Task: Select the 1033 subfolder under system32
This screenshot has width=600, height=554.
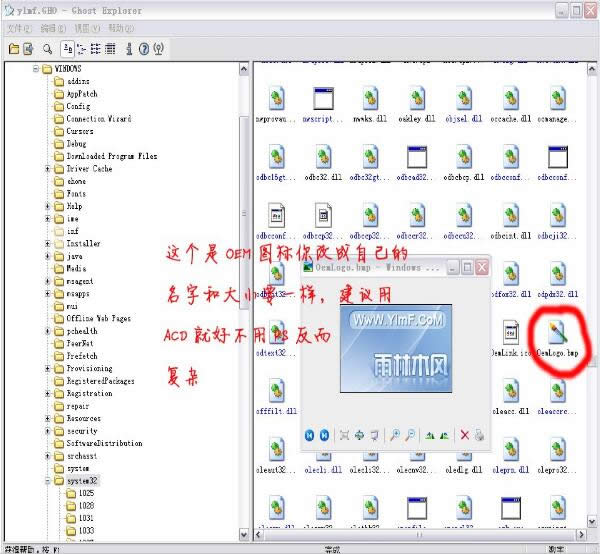Action: tap(86, 531)
